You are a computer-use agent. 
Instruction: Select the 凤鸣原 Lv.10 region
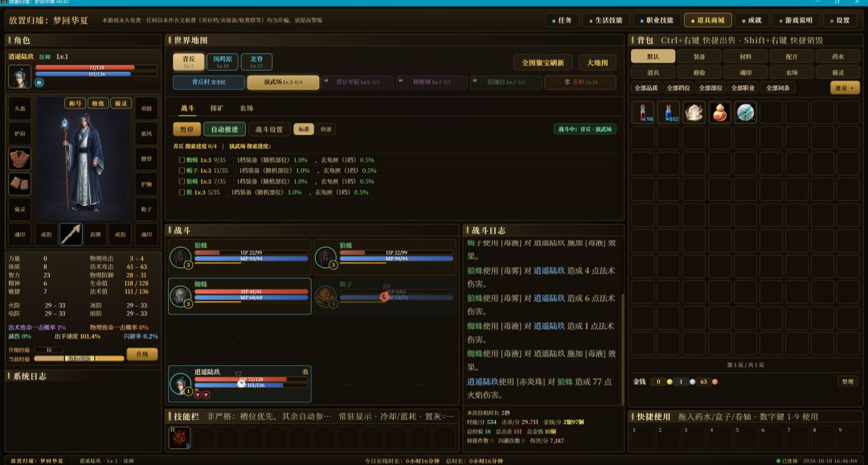coord(223,61)
